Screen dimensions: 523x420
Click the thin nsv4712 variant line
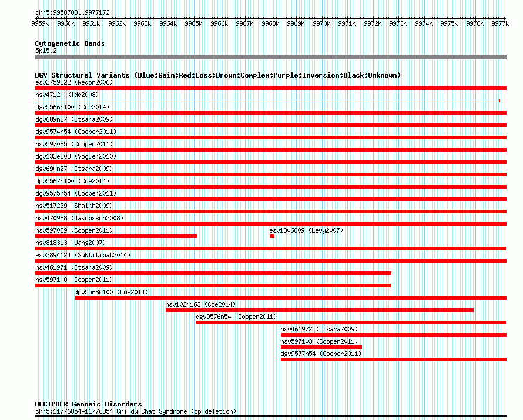(267, 100)
